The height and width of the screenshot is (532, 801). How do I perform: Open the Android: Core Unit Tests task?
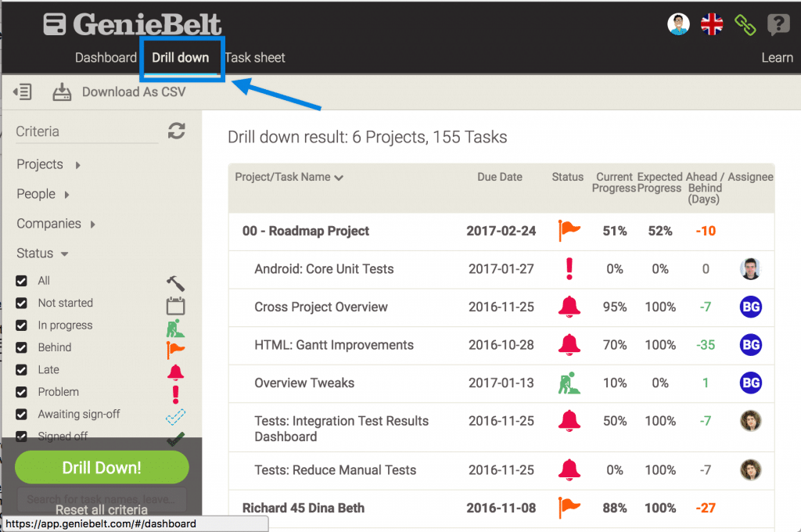(324, 269)
